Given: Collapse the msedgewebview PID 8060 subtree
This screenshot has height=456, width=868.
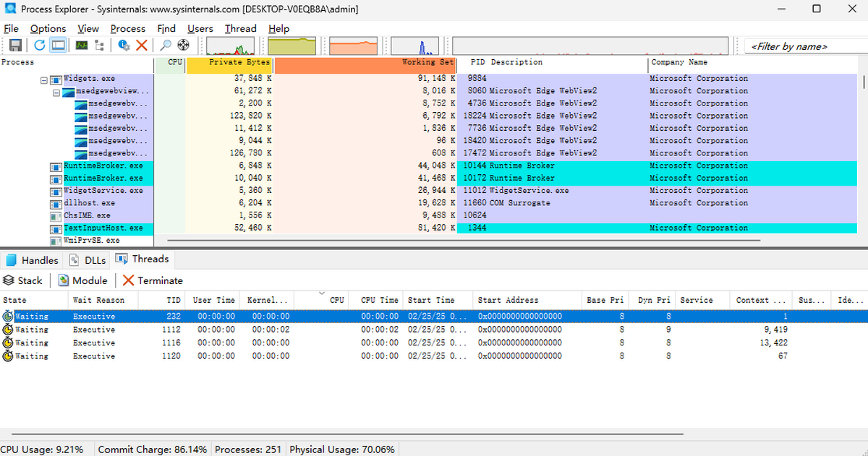Looking at the screenshot, I should [57, 92].
